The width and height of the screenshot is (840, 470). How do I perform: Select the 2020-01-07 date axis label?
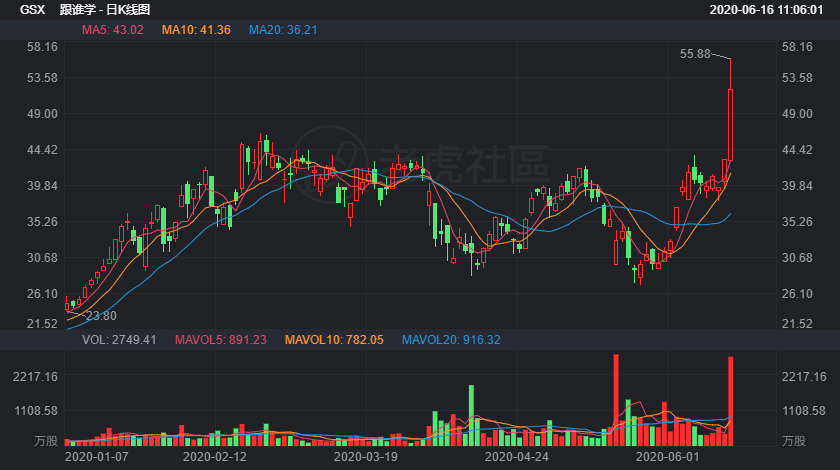tap(96, 457)
